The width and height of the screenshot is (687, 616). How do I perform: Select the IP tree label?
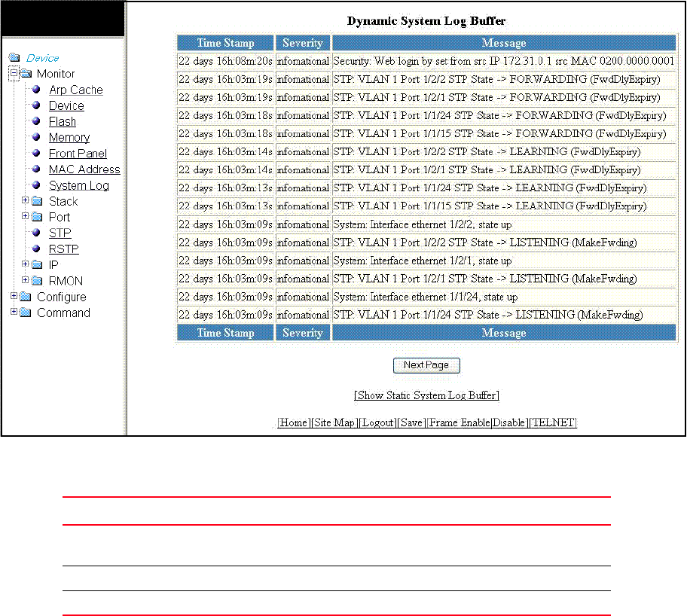pos(53,264)
